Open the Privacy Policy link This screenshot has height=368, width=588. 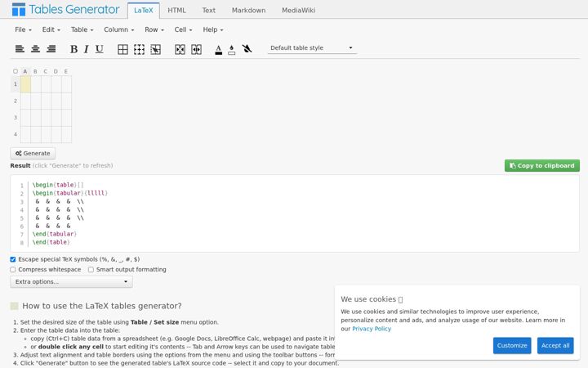[x=372, y=329]
